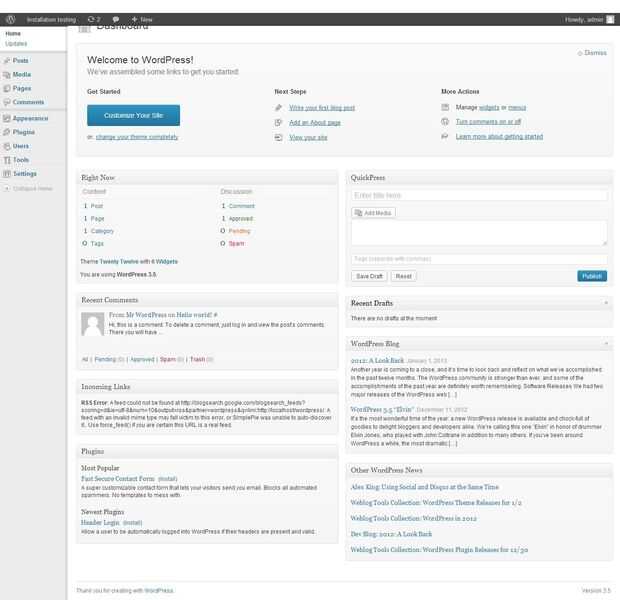Click Fast Secure Contact Form plugin link

tap(117, 479)
